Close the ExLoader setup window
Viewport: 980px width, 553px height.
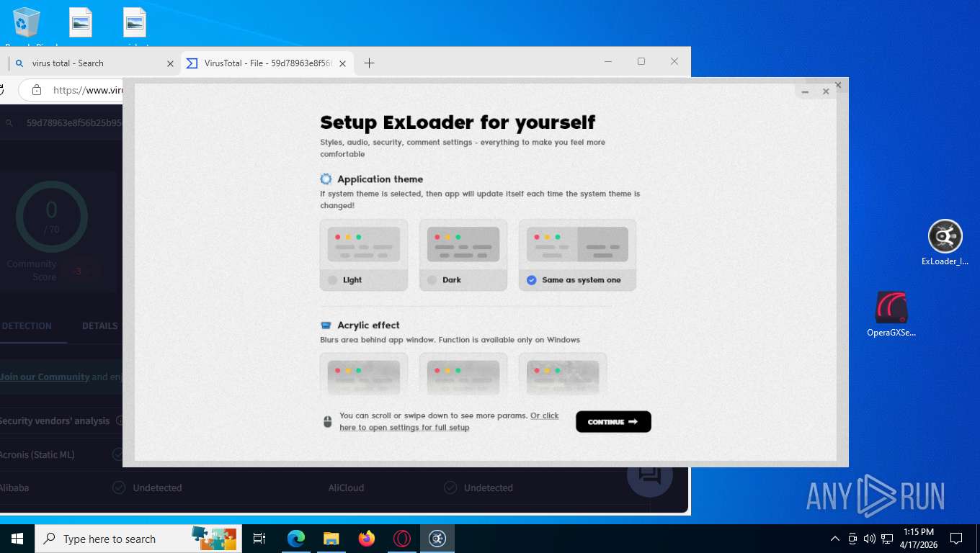826,92
